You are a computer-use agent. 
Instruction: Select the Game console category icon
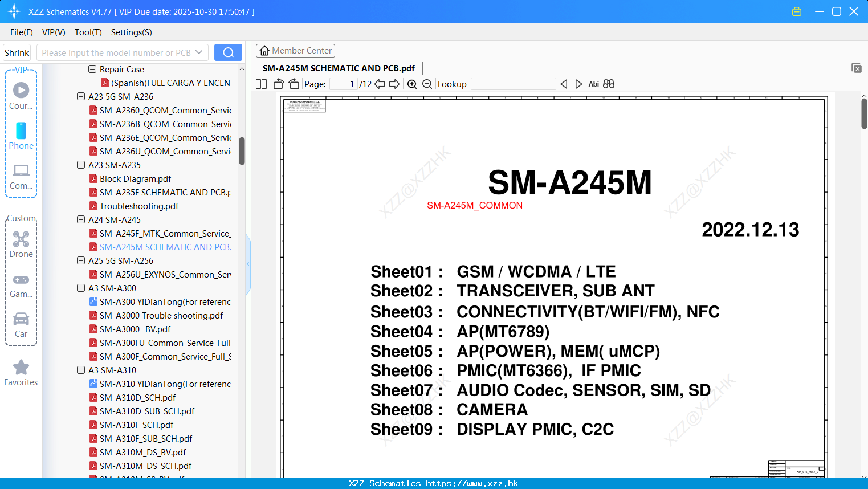tap(21, 285)
